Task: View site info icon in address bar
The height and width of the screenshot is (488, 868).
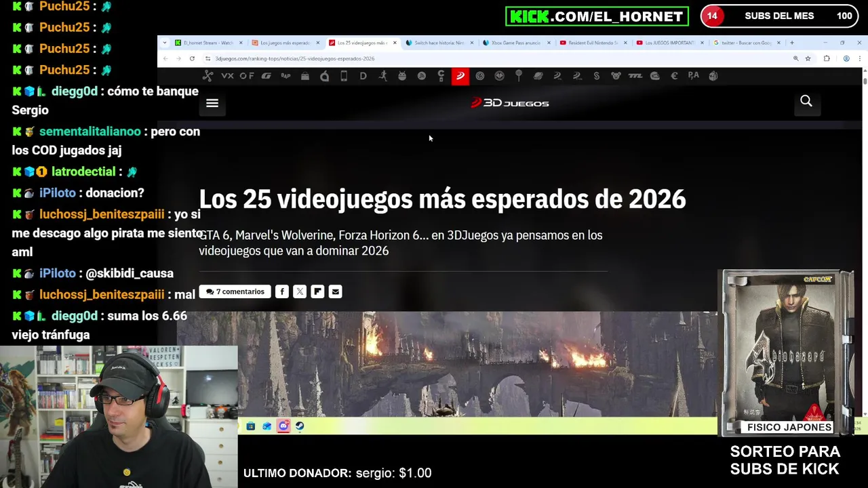Action: pos(208,58)
